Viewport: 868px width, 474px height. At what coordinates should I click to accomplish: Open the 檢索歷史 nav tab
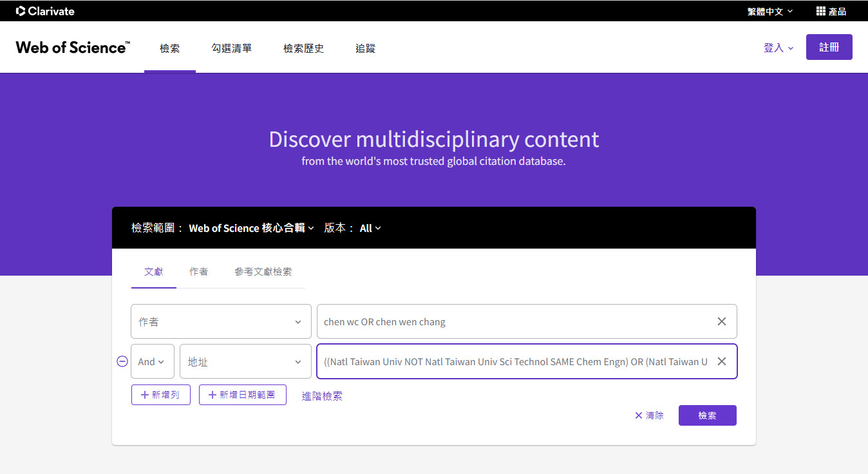pos(304,48)
